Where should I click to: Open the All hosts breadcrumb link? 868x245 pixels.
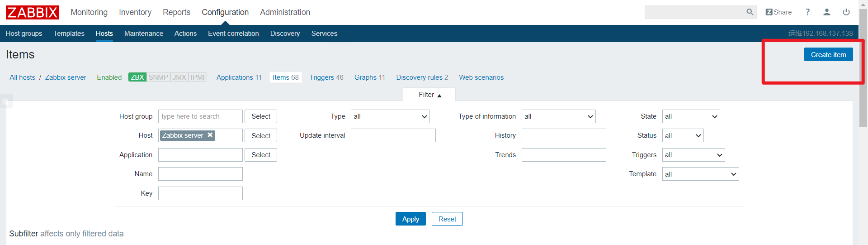point(23,77)
